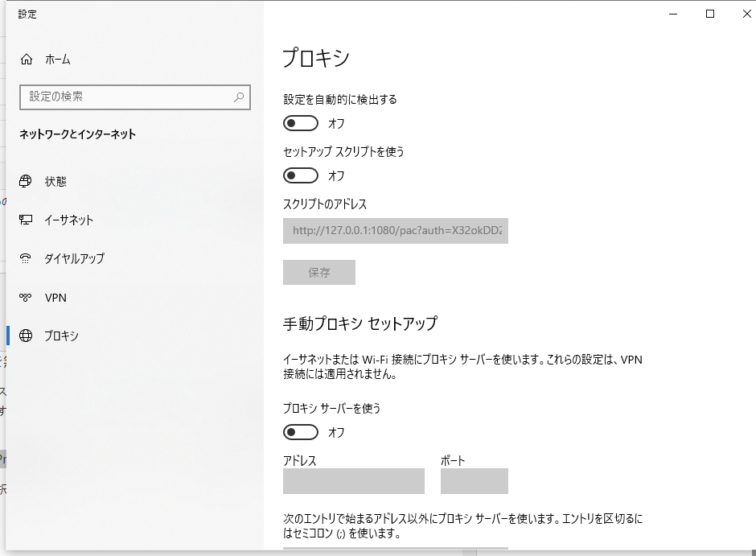756x556 pixels.
Task: Enable 設定を自動的に検出する toggle
Action: coord(301,123)
